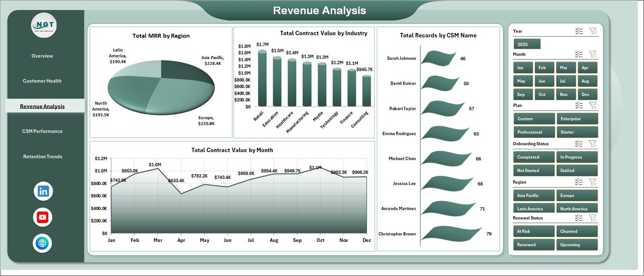This screenshot has height=276, width=644.
Task: Toggle multi-select on the Month slicer
Action: tap(579, 54)
